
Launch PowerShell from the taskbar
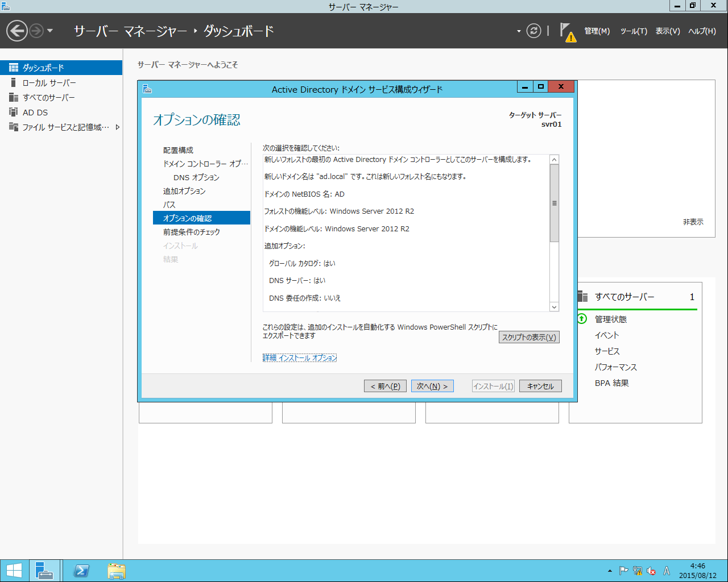(81, 571)
